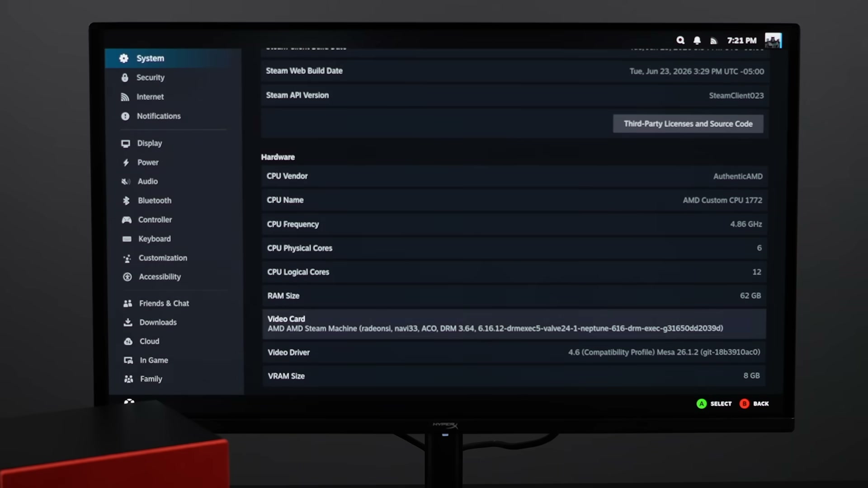
Task: Open search from the top bar magnifier
Action: [x=680, y=41]
